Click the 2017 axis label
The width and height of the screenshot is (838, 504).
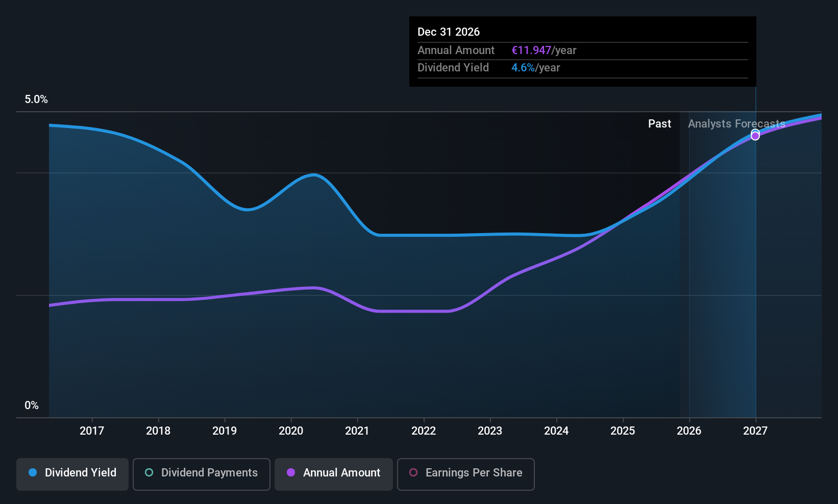pos(92,431)
